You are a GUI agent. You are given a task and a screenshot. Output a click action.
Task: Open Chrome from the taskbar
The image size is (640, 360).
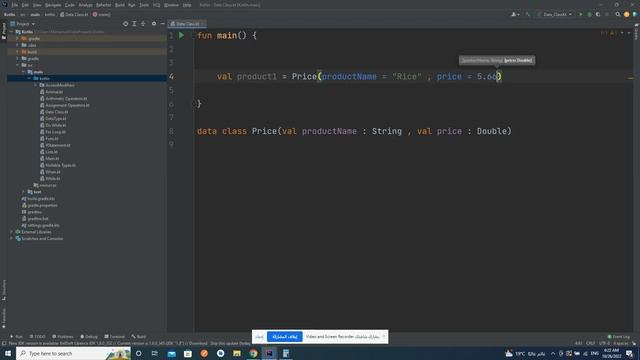253,353
